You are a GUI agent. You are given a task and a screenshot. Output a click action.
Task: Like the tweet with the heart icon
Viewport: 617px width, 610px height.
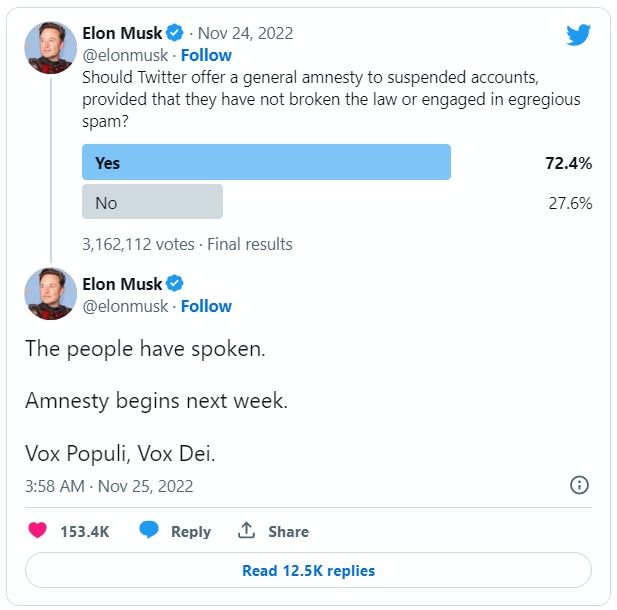37,531
